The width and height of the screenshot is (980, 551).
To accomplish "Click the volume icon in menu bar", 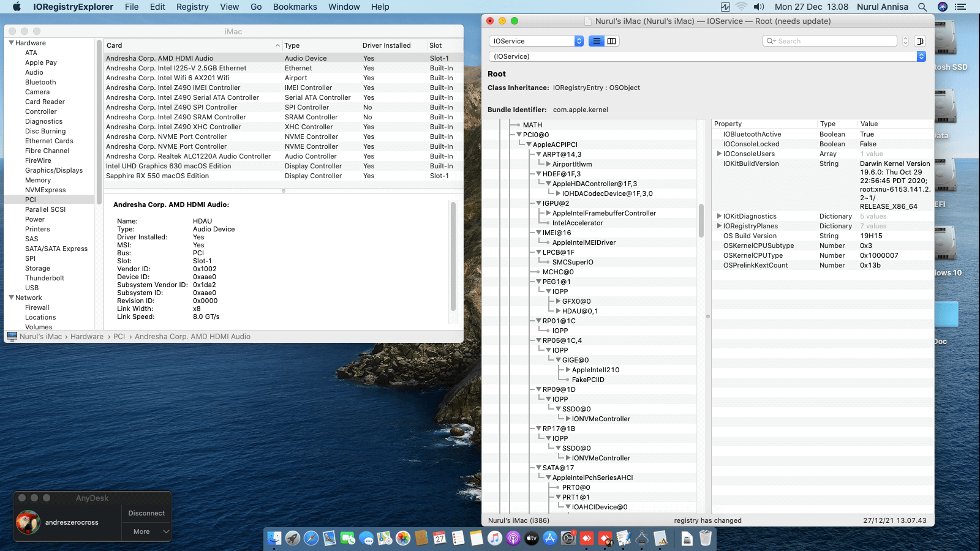I will (759, 7).
